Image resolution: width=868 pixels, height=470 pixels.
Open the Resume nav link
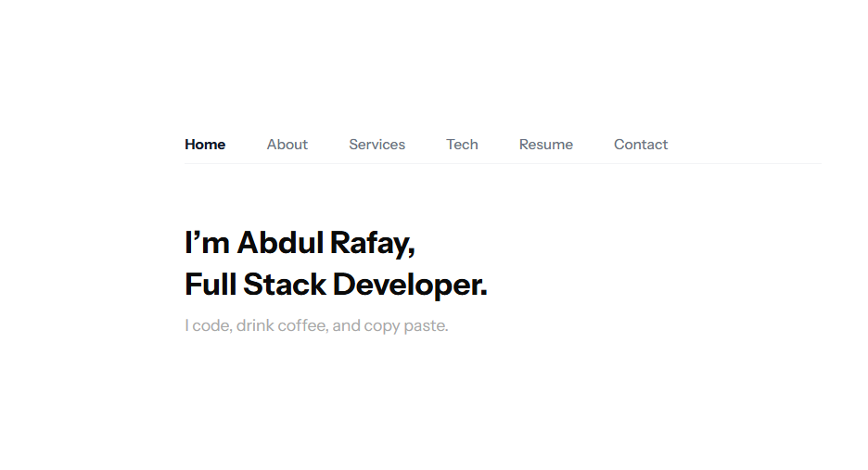pyautogui.click(x=546, y=145)
